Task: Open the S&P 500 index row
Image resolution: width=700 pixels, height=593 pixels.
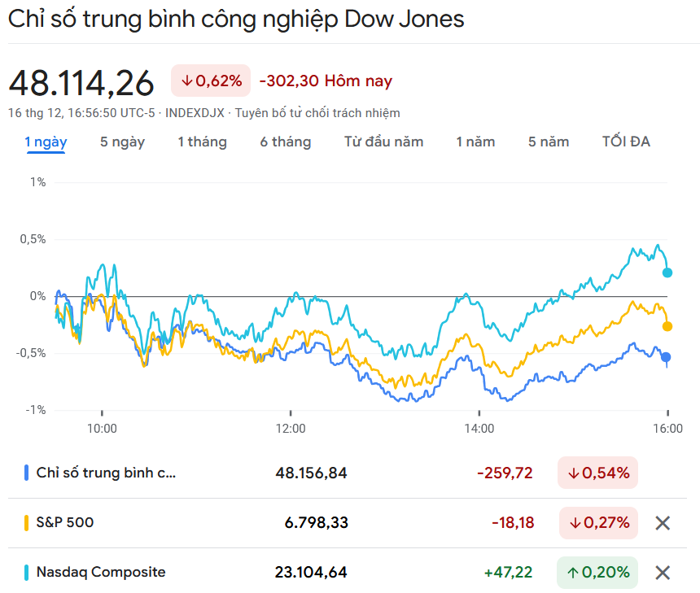Action: pyautogui.click(x=65, y=523)
